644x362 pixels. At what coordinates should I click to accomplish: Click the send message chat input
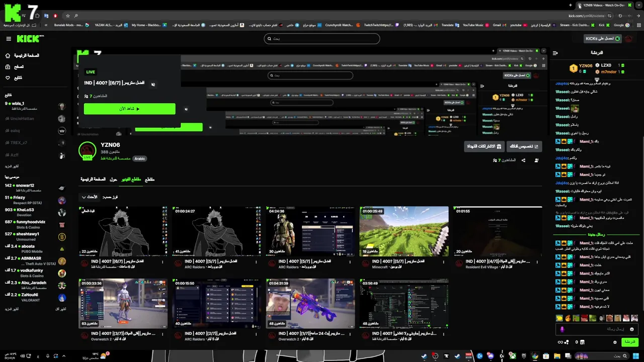597,329
